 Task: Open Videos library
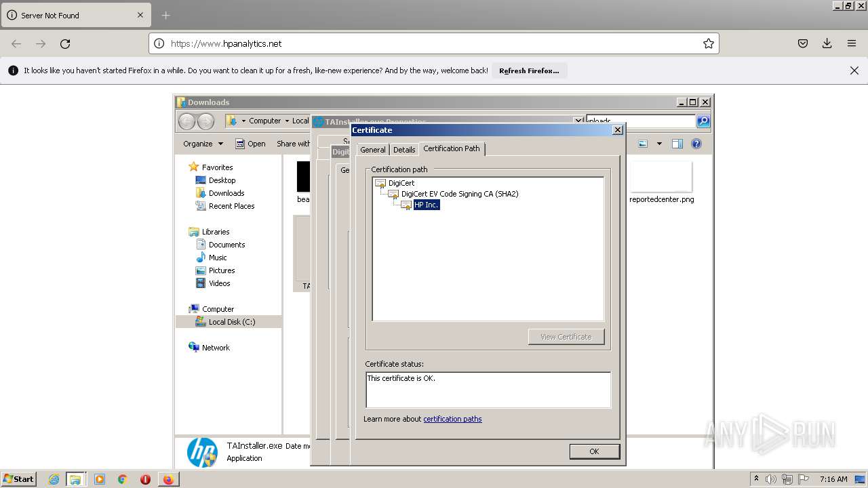click(x=219, y=283)
